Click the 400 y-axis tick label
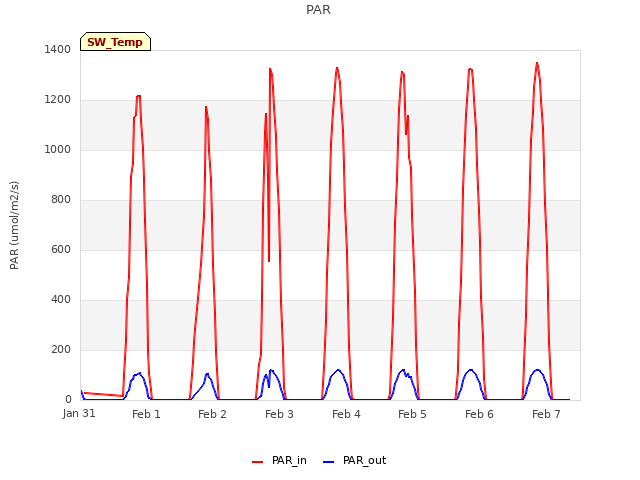The image size is (640, 480). click(61, 300)
